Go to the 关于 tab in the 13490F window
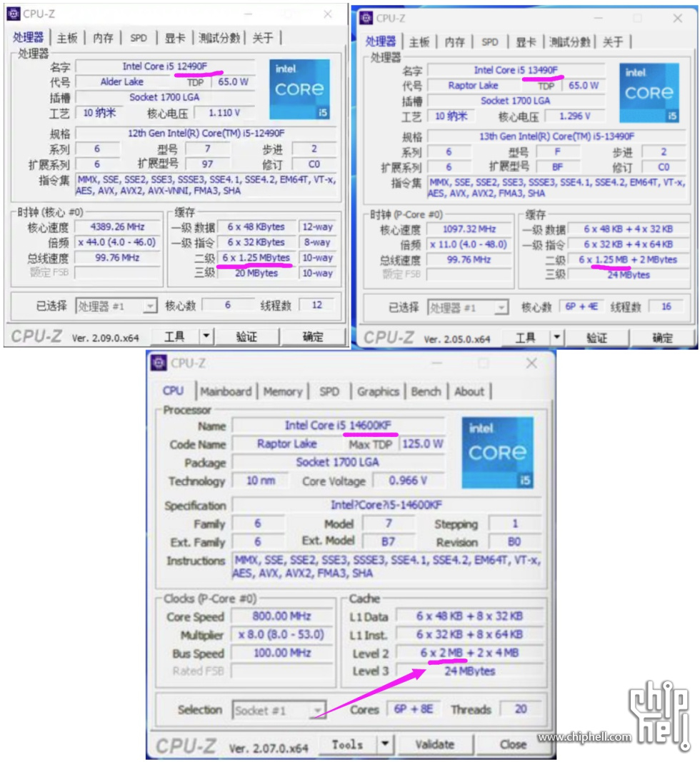Image resolution: width=700 pixels, height=762 pixels. point(613,42)
